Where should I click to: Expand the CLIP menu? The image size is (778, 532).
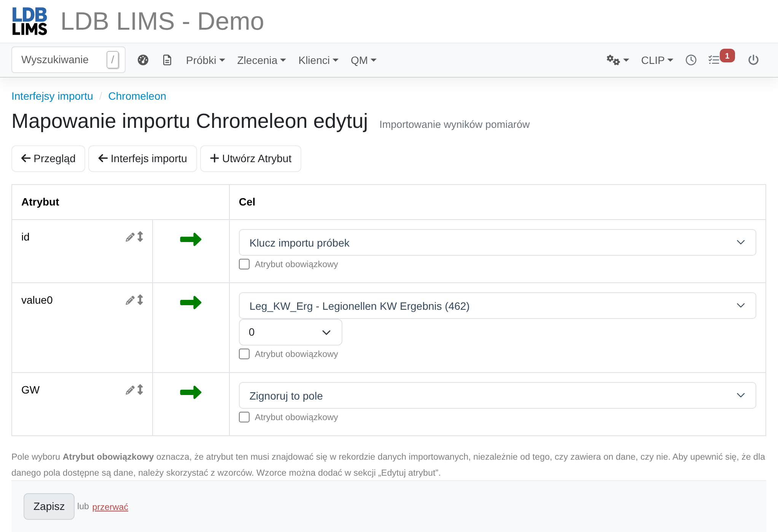click(x=657, y=60)
